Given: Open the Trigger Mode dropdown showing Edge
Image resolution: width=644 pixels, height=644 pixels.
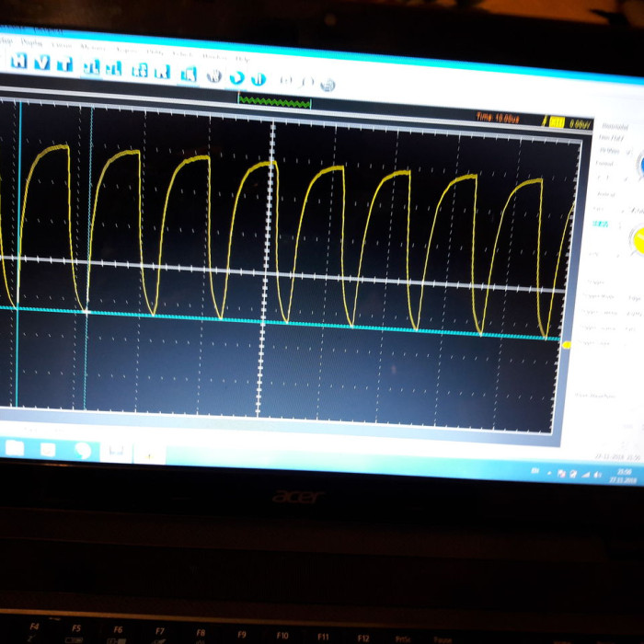Looking at the screenshot, I should pyautogui.click(x=633, y=297).
